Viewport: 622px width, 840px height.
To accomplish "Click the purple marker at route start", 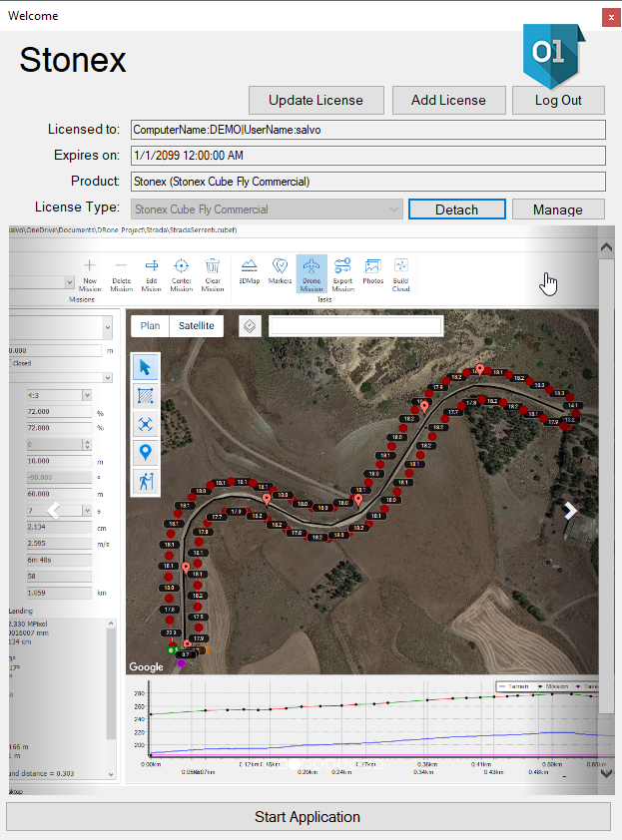I will pos(182,663).
